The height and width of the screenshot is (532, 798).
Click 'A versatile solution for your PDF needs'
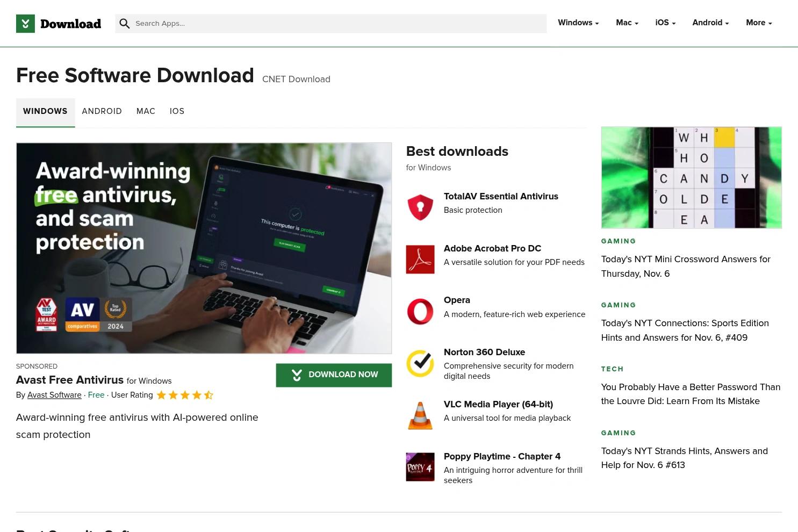click(514, 262)
